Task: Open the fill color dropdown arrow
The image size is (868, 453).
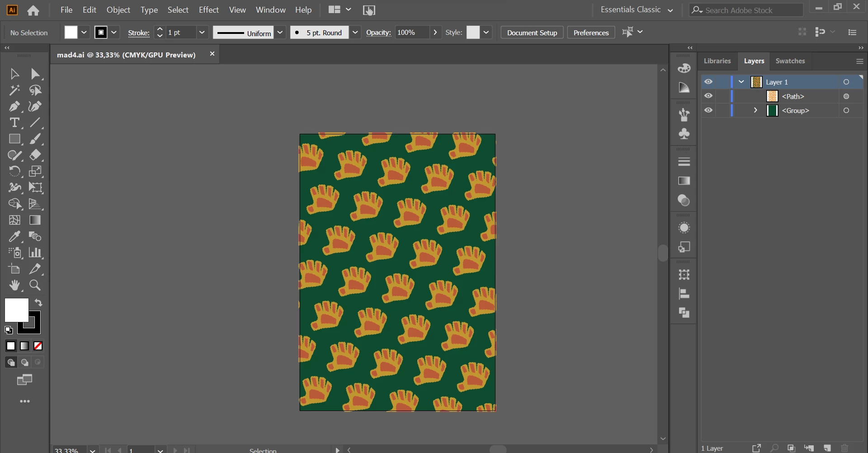Action: tap(84, 33)
